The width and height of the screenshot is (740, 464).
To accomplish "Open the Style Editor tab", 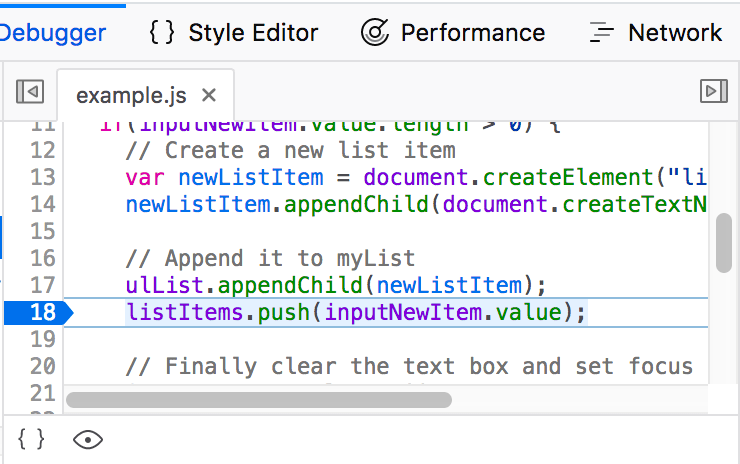I will point(233,32).
